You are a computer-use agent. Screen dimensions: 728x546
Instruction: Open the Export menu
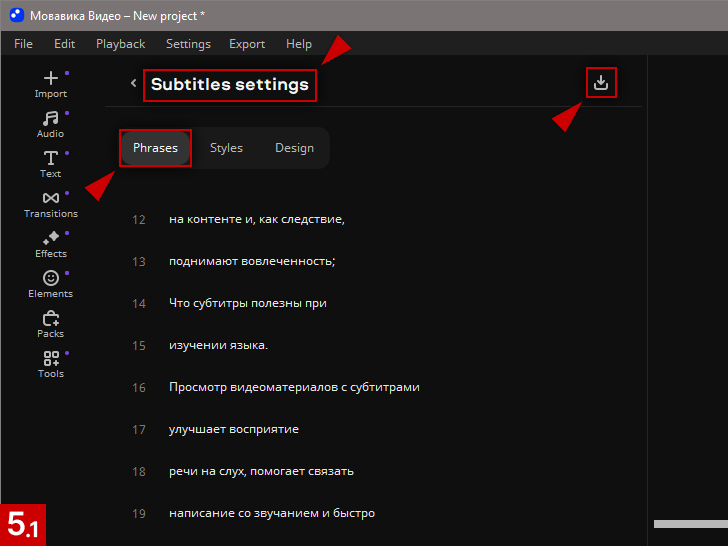247,44
